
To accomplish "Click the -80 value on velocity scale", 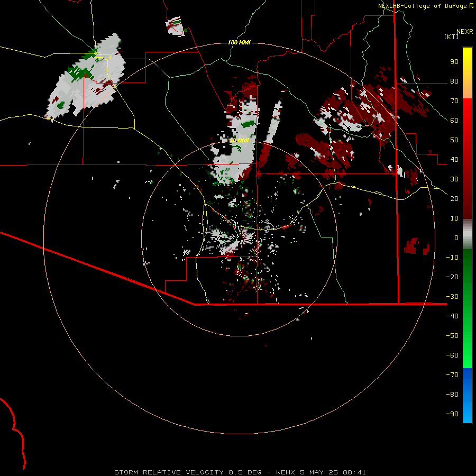I will click(452, 395).
